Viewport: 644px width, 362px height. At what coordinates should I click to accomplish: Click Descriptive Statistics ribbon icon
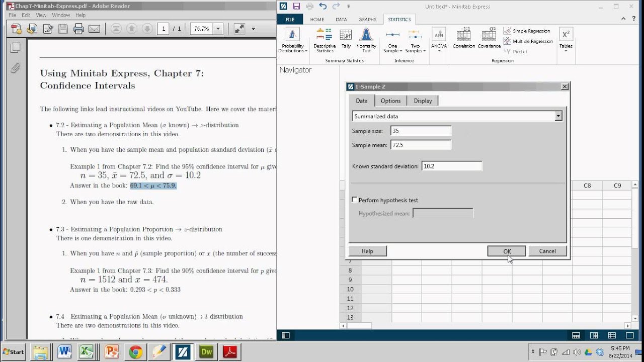(x=325, y=40)
